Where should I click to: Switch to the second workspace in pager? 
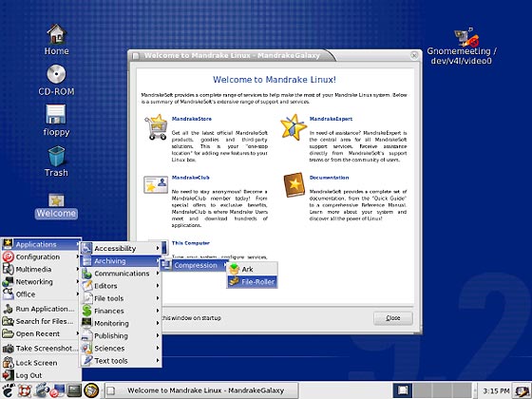coord(422,390)
